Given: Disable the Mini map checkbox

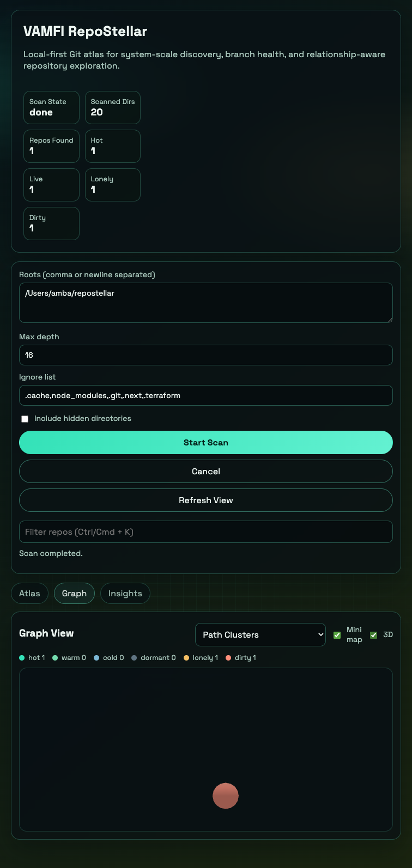Looking at the screenshot, I should pyautogui.click(x=337, y=634).
